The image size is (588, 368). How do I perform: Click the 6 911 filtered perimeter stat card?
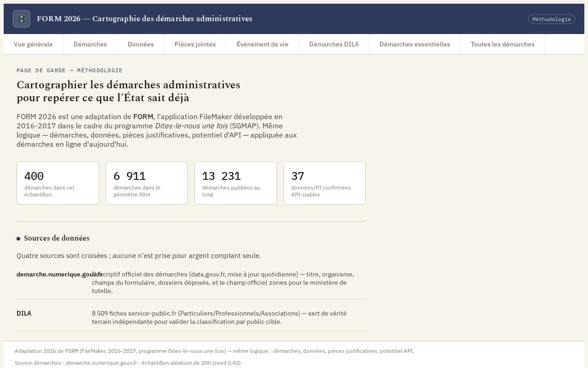[x=147, y=183]
